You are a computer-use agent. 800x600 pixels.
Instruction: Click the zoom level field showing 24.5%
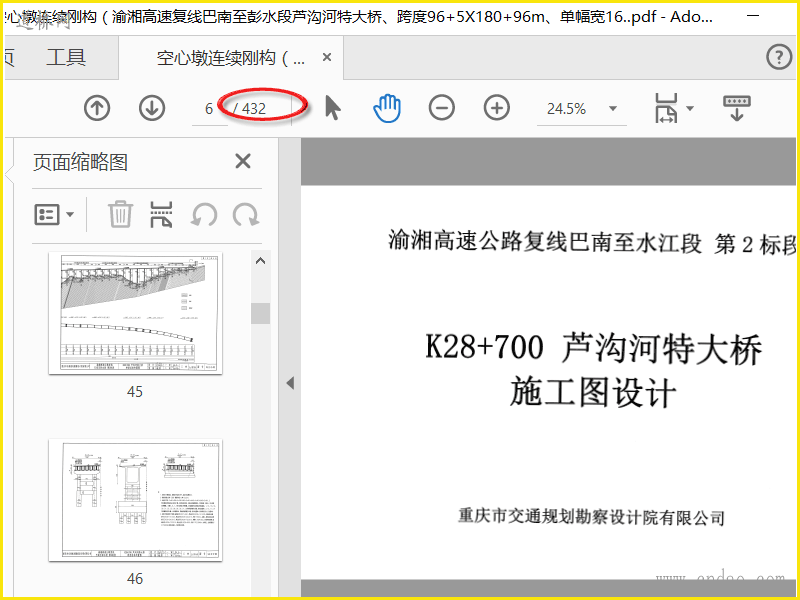click(567, 109)
